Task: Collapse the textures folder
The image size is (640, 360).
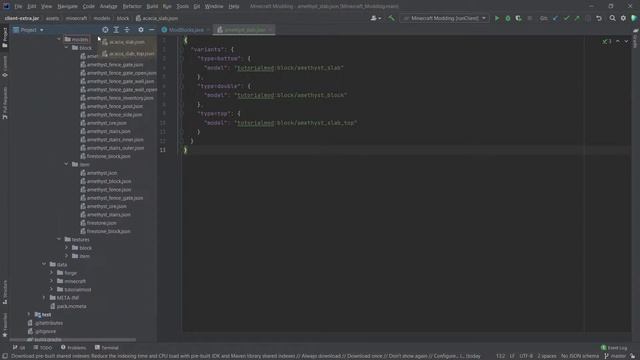Action: tap(59, 239)
